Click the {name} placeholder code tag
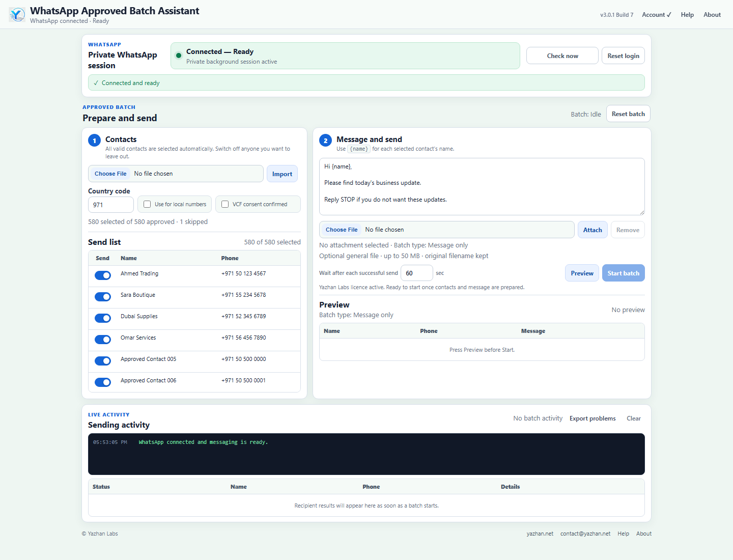733x560 pixels. 359,149
